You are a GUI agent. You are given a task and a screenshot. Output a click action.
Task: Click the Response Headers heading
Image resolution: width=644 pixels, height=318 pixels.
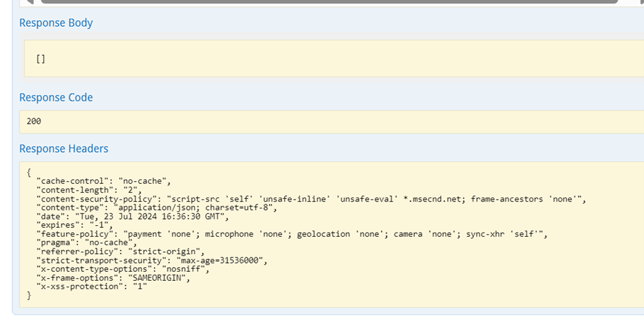click(64, 148)
